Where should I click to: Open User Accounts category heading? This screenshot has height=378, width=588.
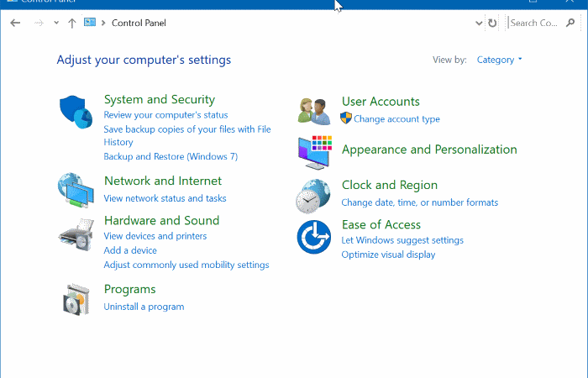click(x=381, y=102)
